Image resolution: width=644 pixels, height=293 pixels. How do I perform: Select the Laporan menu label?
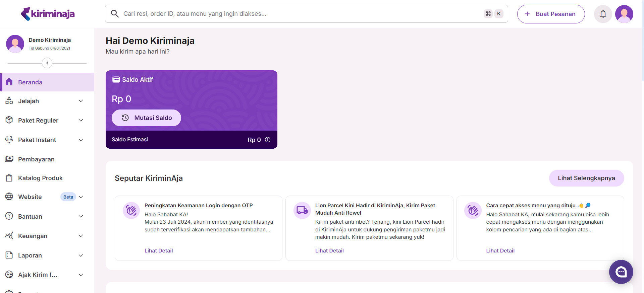coord(30,255)
